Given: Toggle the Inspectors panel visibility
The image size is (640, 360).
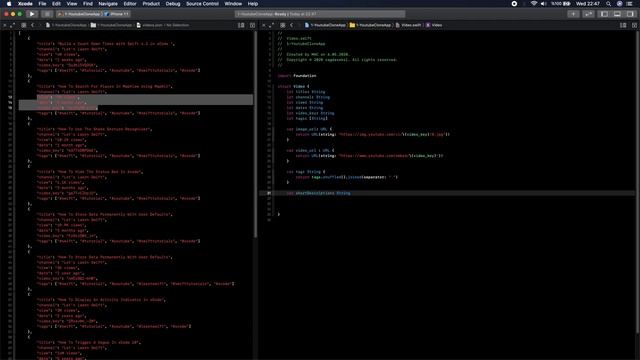Looking at the screenshot, I should 630,14.
